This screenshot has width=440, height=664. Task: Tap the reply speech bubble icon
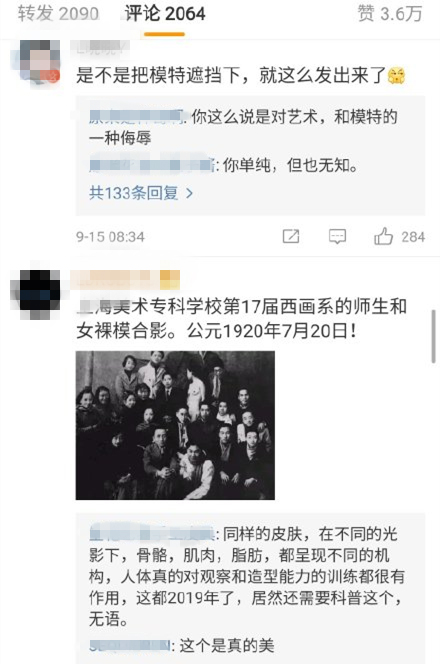pyautogui.click(x=337, y=236)
